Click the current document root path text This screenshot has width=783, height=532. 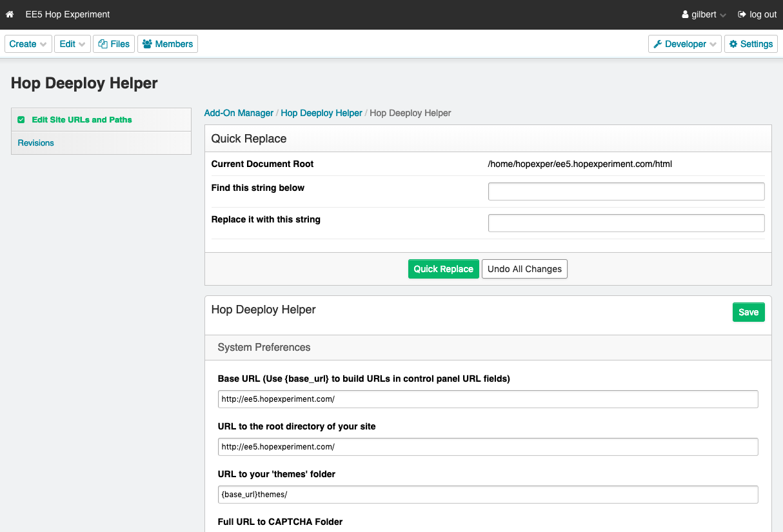(x=580, y=164)
